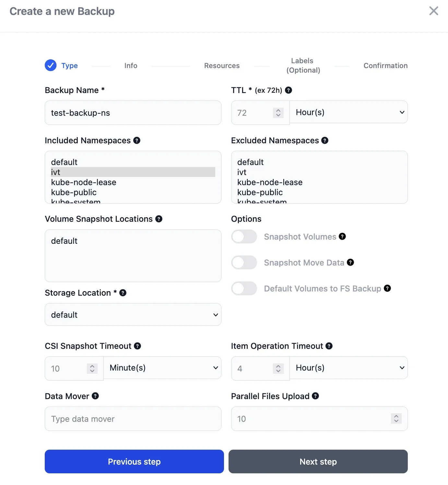
Task: Click the Storage Location help icon
Action: click(123, 293)
